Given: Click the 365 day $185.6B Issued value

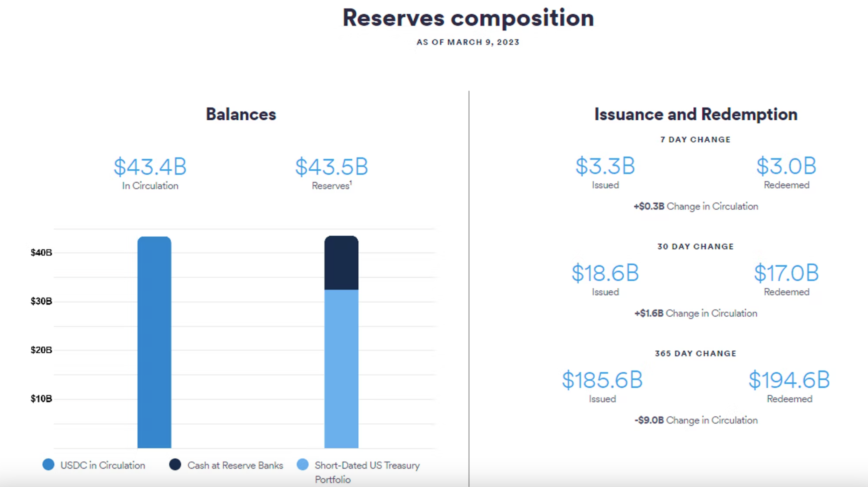Looking at the screenshot, I should coord(602,380).
